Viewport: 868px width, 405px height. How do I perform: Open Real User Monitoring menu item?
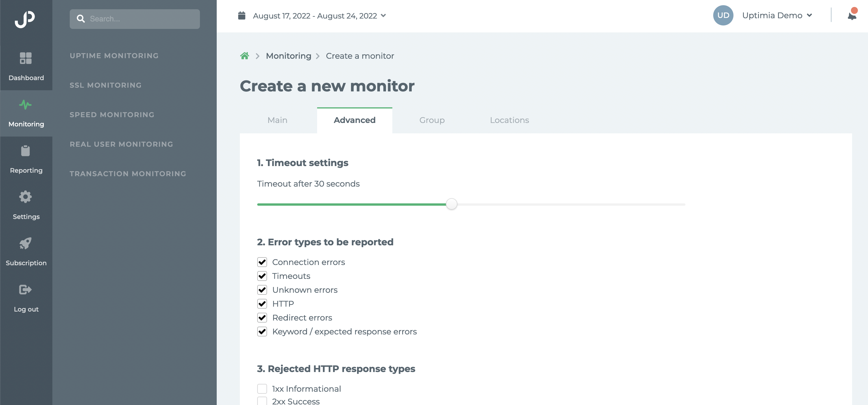point(121,144)
